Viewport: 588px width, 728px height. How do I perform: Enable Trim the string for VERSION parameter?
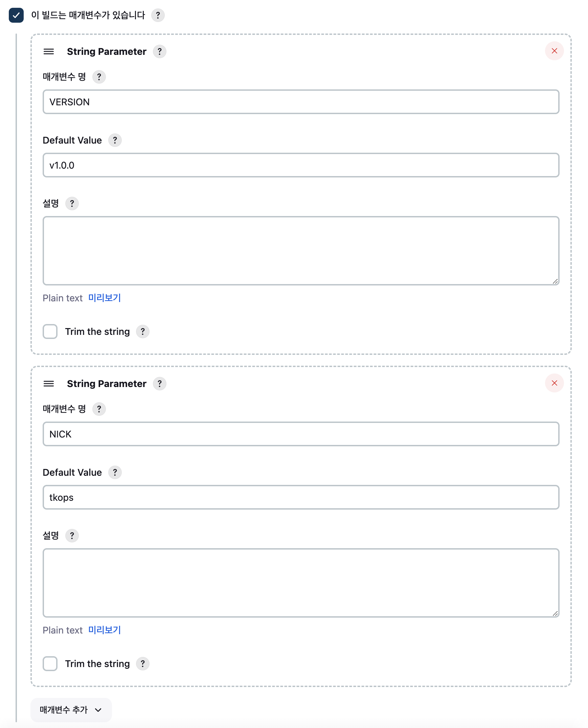(x=50, y=331)
